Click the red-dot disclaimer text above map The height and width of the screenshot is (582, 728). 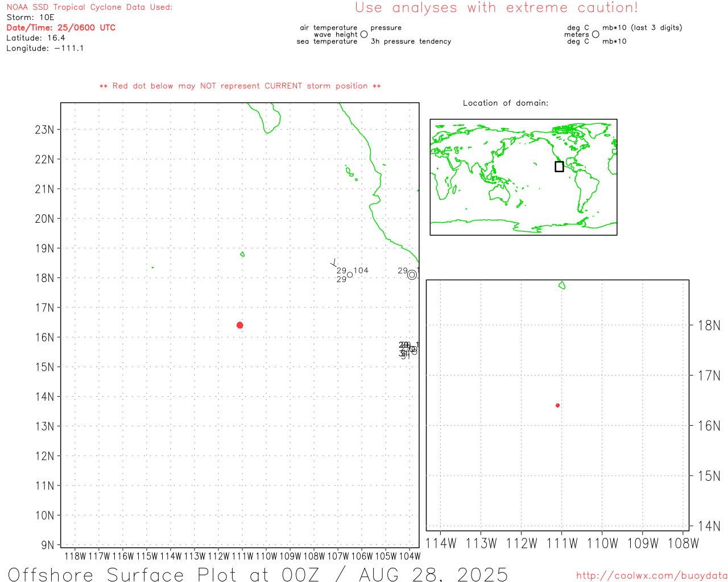[x=240, y=86]
